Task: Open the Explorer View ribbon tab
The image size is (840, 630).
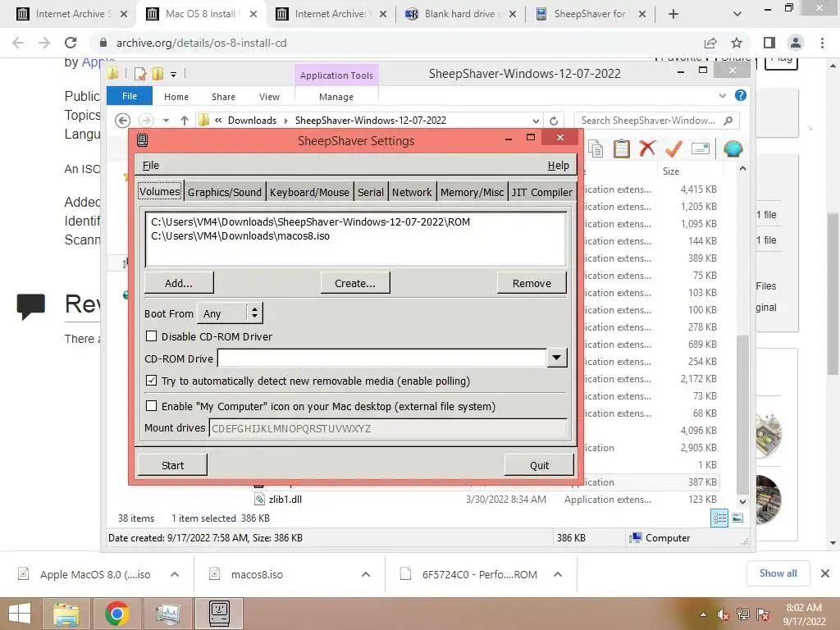Action: (x=269, y=97)
